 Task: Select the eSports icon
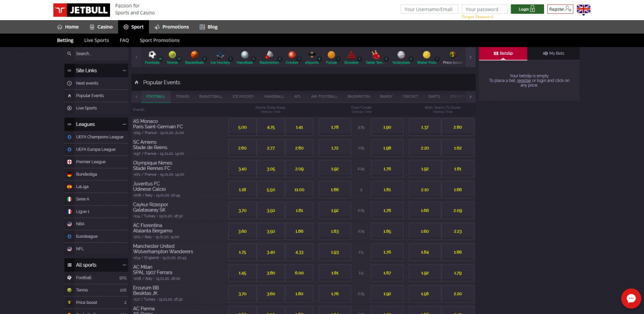(x=312, y=57)
